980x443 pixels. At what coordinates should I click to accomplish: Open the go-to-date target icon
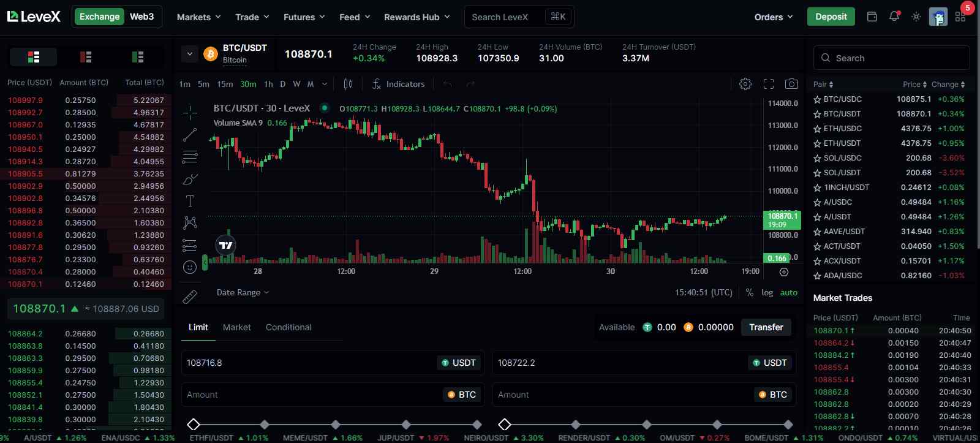click(x=783, y=271)
